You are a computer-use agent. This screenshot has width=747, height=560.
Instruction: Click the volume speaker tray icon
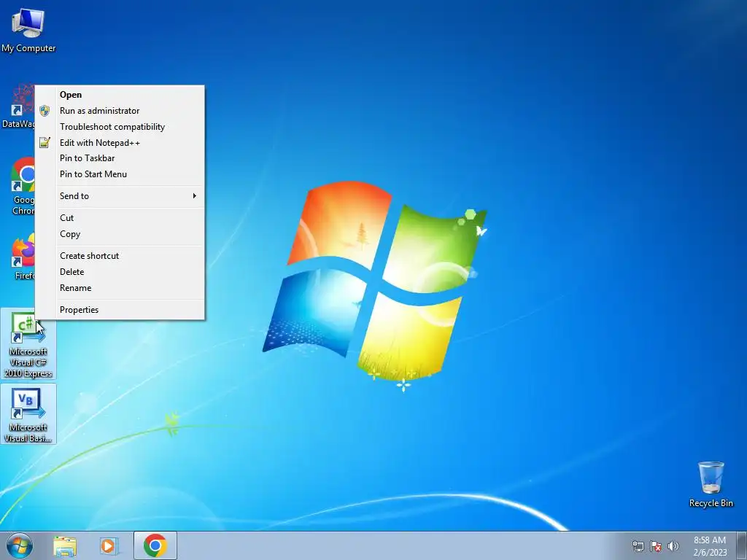click(673, 546)
